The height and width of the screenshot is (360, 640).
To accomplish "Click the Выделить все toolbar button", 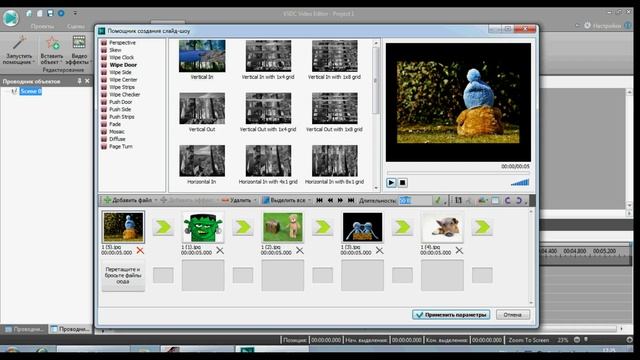I will [284, 200].
